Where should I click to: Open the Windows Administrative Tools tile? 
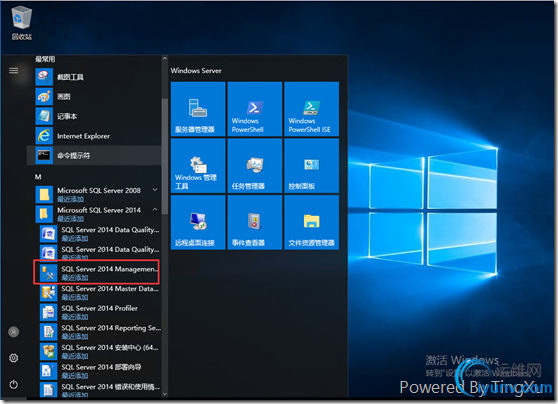[198, 166]
